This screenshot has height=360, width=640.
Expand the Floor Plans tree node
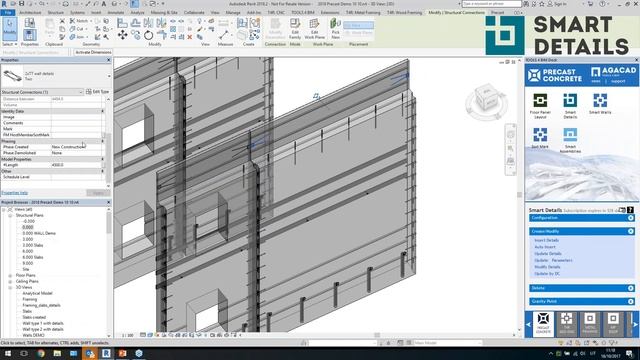(10, 276)
